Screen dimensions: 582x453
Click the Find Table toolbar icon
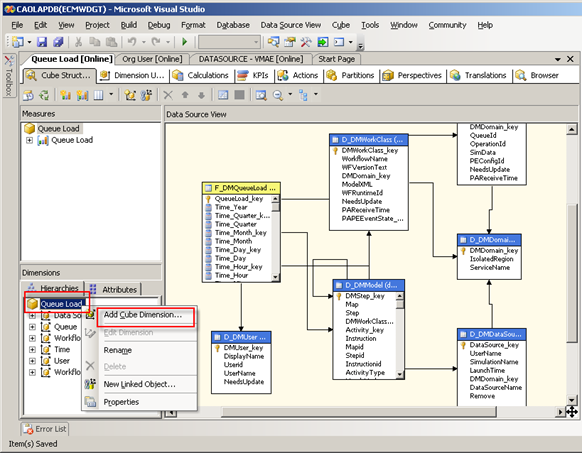261,95
